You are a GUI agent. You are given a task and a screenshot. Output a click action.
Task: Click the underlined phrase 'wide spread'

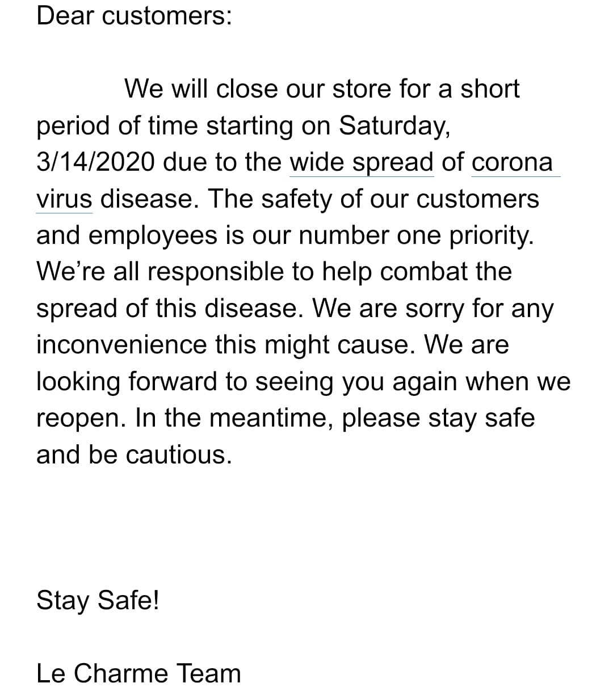pyautogui.click(x=362, y=164)
